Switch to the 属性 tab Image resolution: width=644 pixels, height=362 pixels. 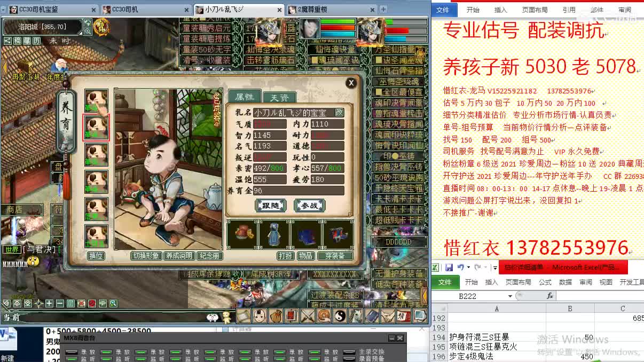click(x=245, y=96)
